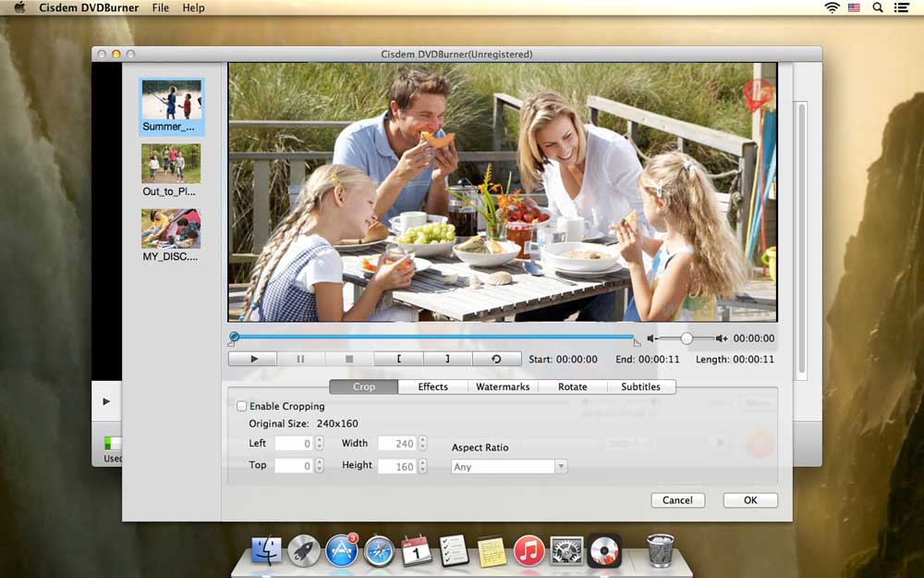
Task: Click the Height value stepper arrows
Action: [423, 466]
